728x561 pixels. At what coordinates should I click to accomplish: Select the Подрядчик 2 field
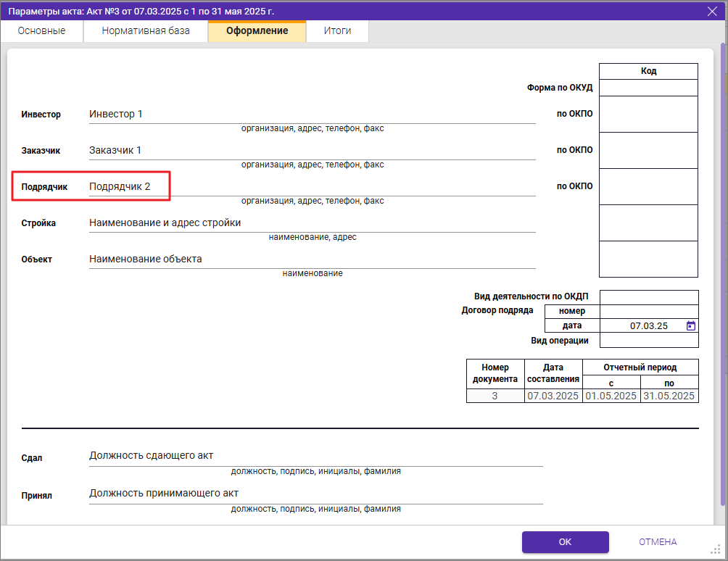pyautogui.click(x=312, y=187)
